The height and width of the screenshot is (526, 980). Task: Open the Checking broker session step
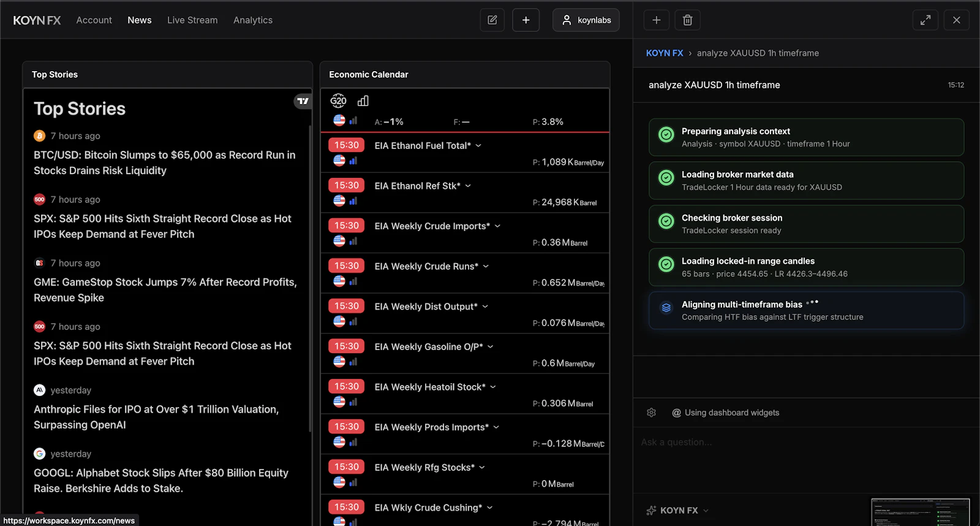tap(807, 224)
